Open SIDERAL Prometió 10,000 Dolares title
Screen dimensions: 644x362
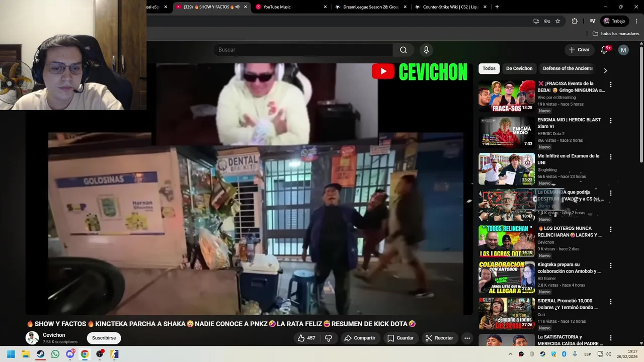coord(568,304)
